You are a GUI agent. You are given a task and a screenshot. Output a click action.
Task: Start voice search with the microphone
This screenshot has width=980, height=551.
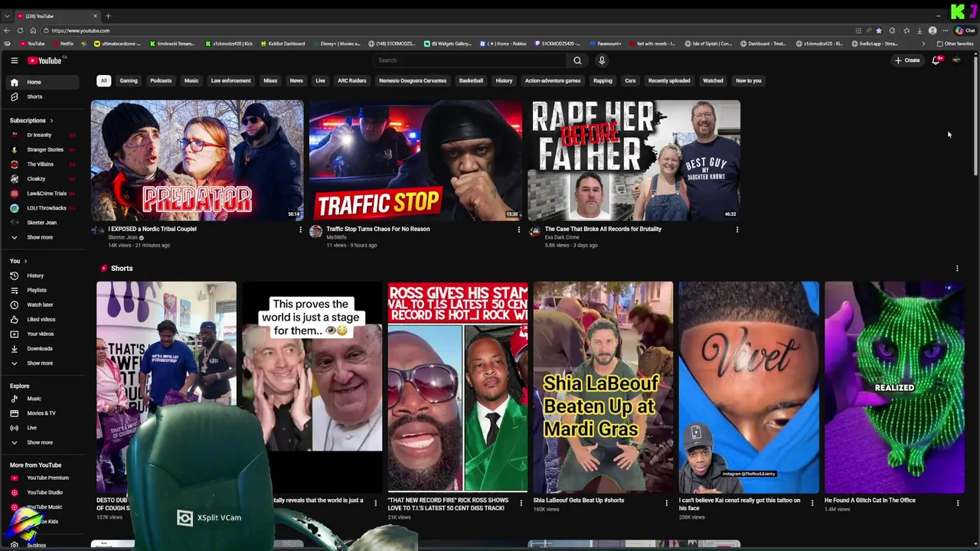coord(602,60)
